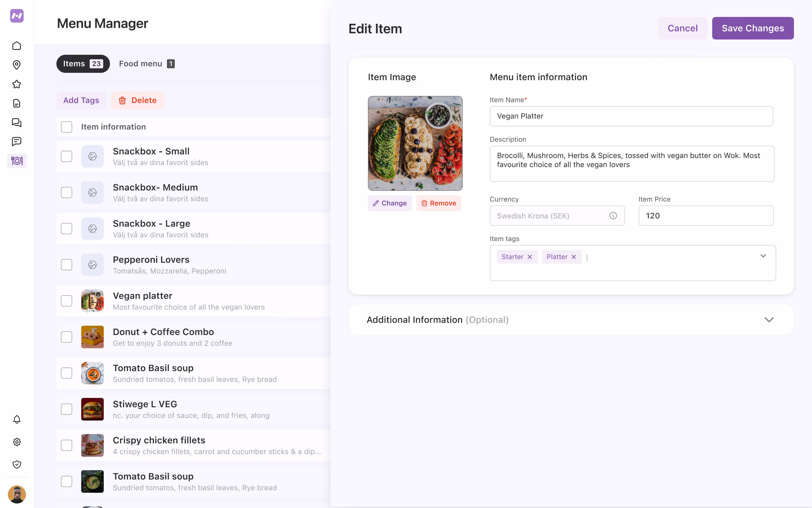Click the Cancel button
The width and height of the screenshot is (812, 508).
(x=683, y=28)
